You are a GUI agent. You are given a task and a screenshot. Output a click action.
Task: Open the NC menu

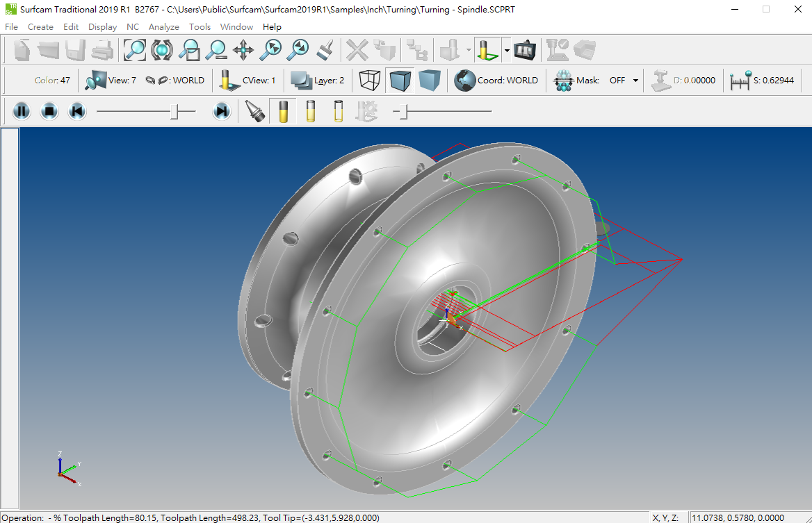click(x=133, y=27)
